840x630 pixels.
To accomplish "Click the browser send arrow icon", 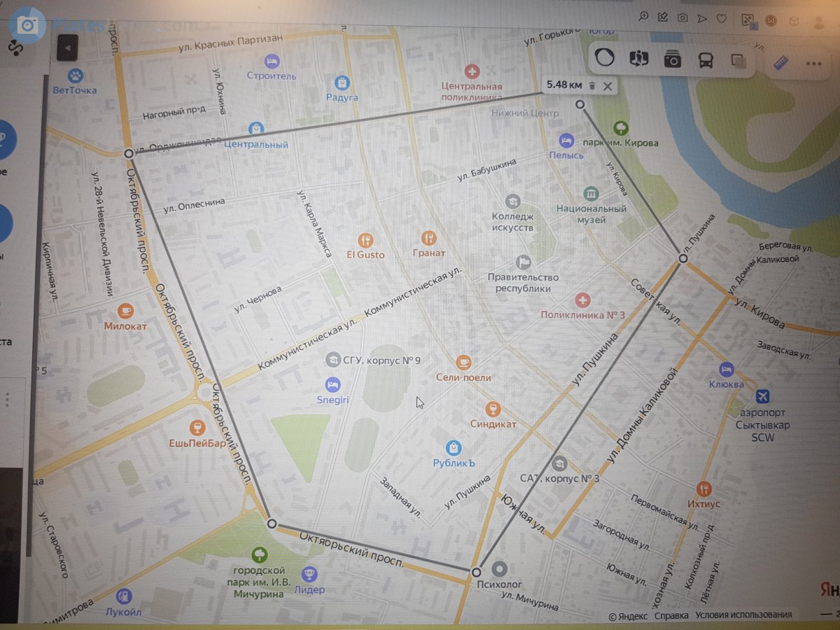I will tap(702, 18).
